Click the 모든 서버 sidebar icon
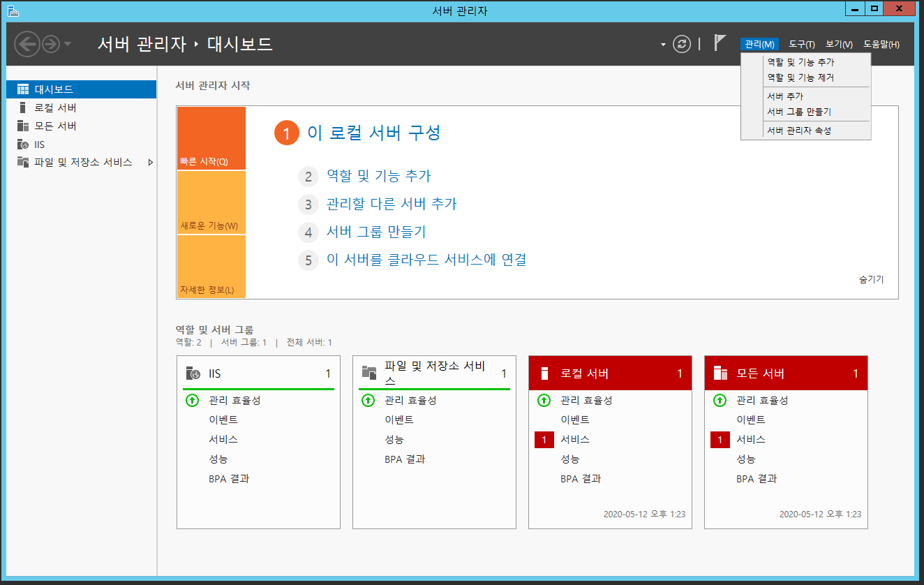 click(23, 126)
